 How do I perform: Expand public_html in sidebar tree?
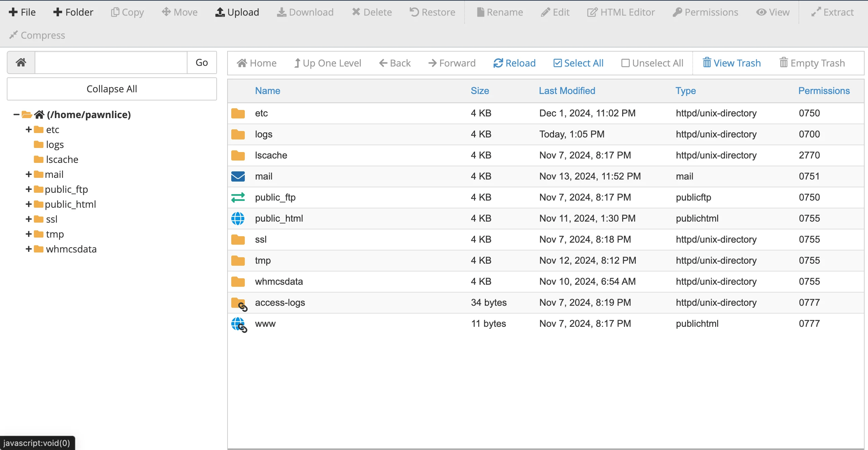[28, 204]
